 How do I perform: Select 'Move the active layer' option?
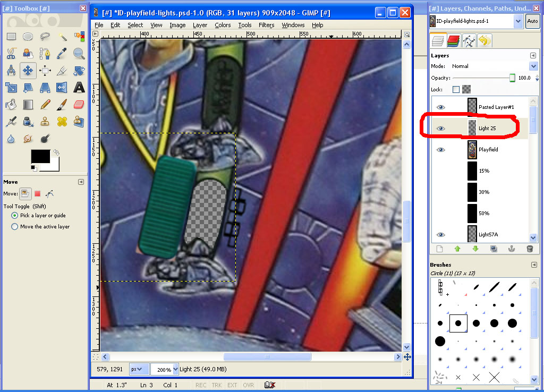(x=15, y=227)
